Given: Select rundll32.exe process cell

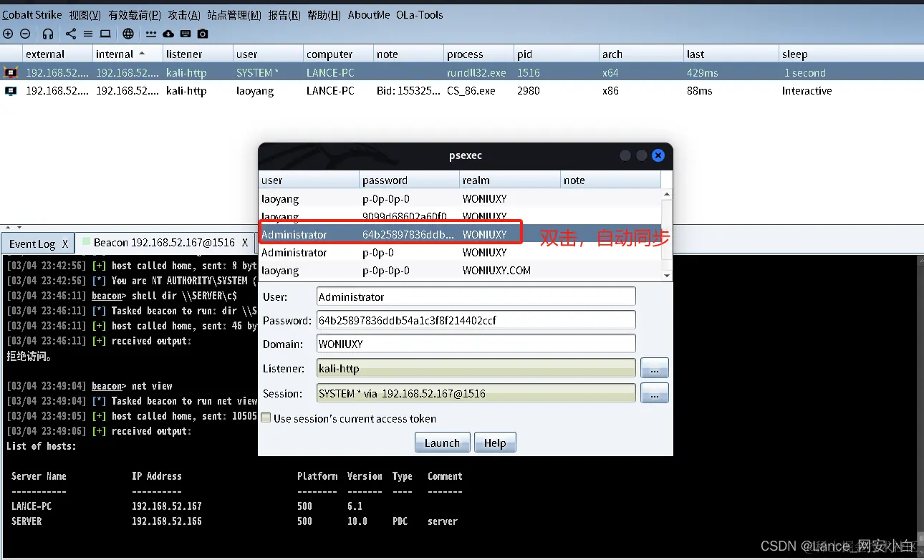Looking at the screenshot, I should pyautogui.click(x=478, y=72).
